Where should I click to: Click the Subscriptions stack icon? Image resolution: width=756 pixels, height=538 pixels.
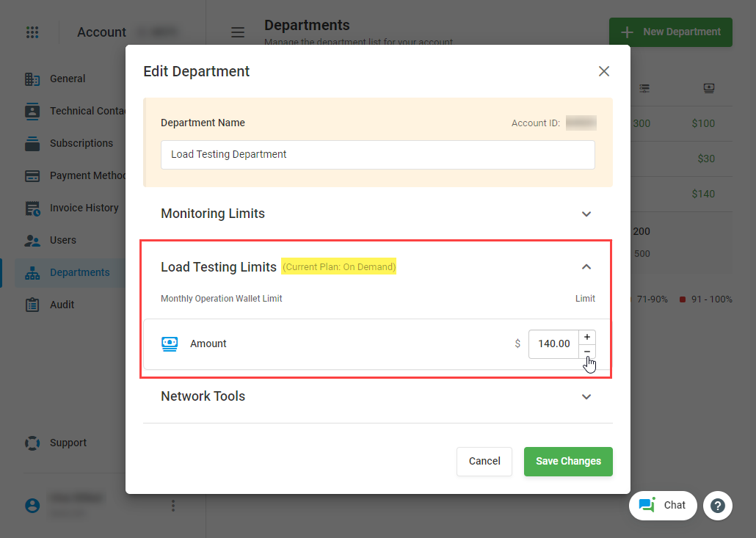32,144
